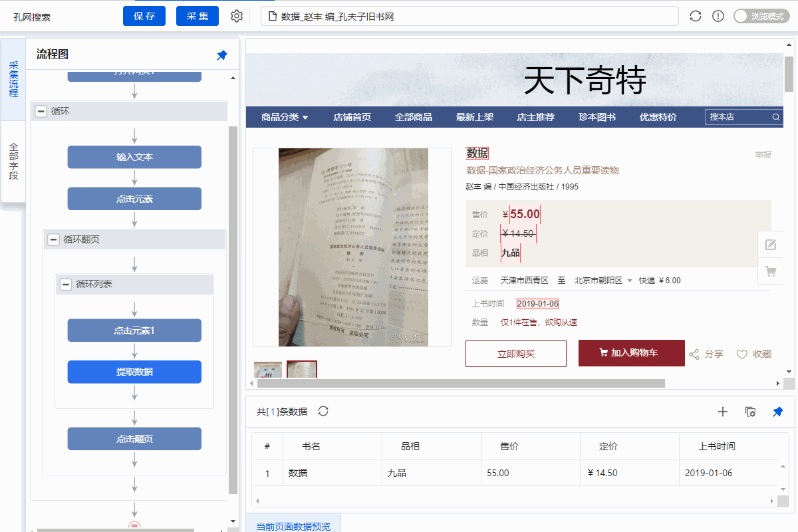798x532 pixels.
Task: Open 优惠特价 in shop menu
Action: (x=658, y=117)
